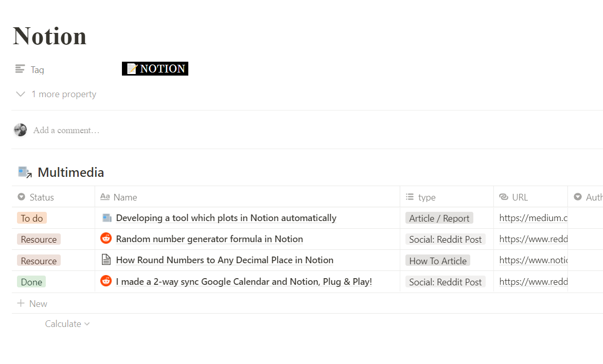The image size is (603, 364).
Task: Open the medium.com URL link
Action: pos(534,218)
